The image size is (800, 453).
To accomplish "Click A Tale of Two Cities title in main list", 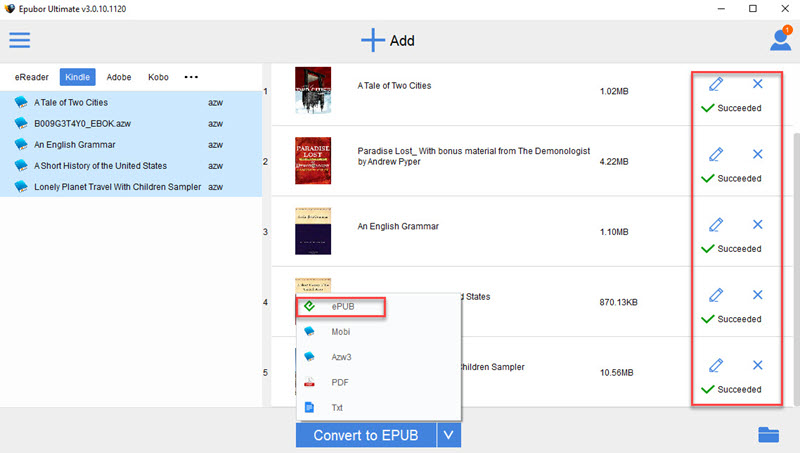I will tap(394, 86).
